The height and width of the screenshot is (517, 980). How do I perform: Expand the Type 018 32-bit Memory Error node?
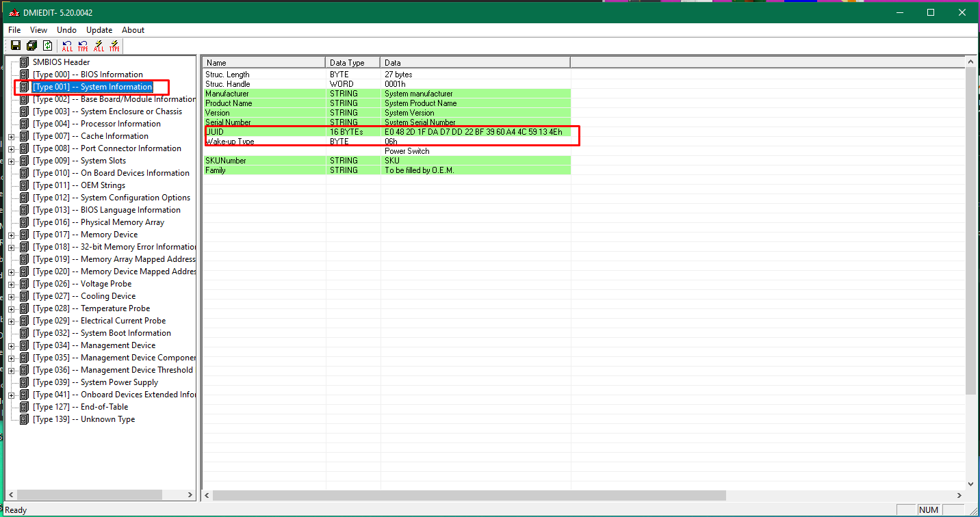pyautogui.click(x=11, y=247)
